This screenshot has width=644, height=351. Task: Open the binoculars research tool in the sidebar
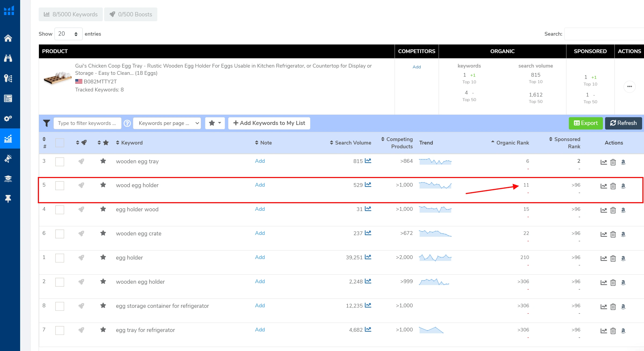(x=8, y=58)
